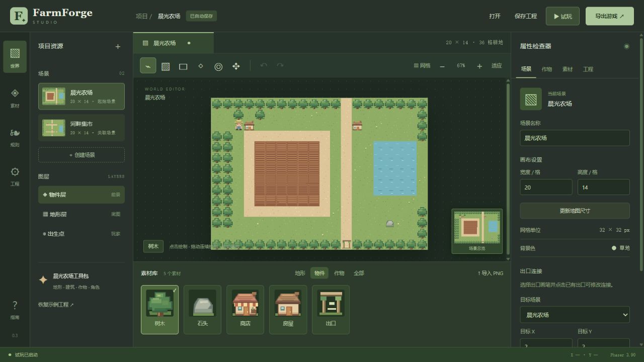644x362 pixels.
Task: Select the circular target tool
Action: tap(218, 66)
